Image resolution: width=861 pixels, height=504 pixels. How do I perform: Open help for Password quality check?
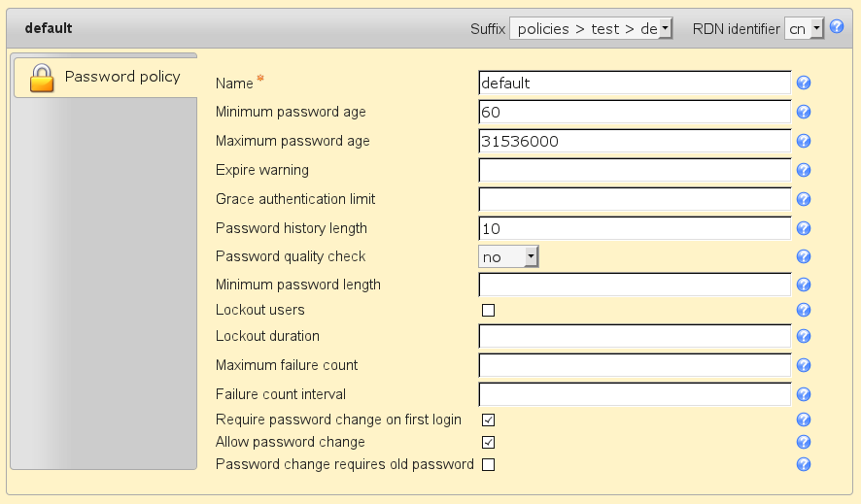pos(804,257)
